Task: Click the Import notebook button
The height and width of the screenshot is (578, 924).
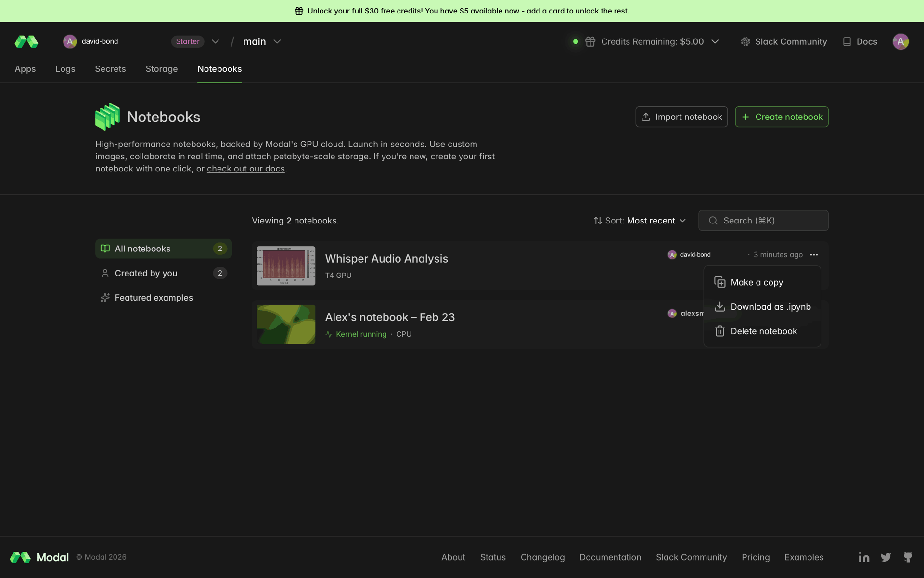Action: [x=681, y=117]
